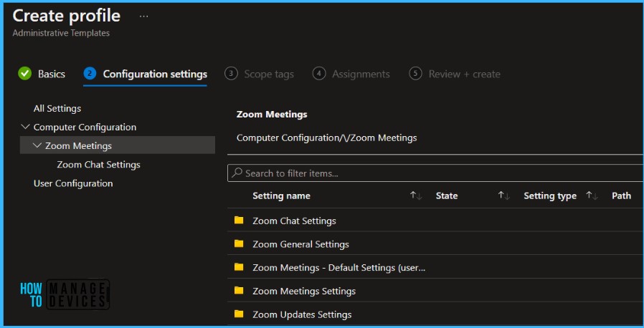Switch to the Scope tags tab

click(269, 74)
